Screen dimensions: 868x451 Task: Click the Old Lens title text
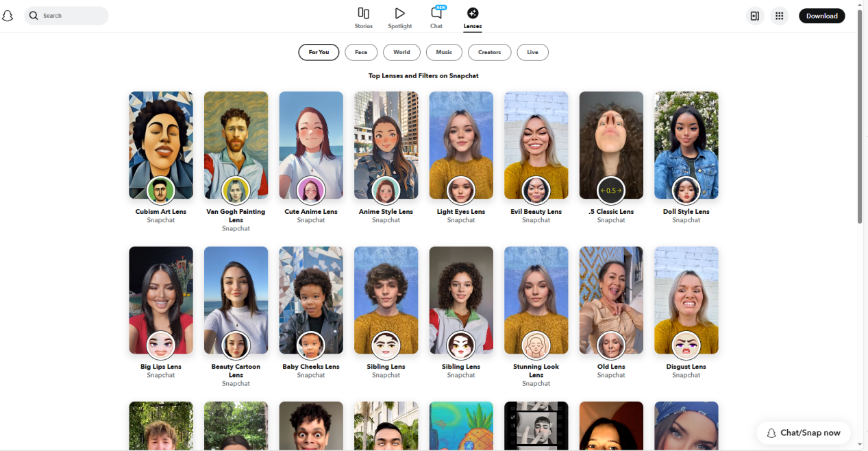pos(611,367)
